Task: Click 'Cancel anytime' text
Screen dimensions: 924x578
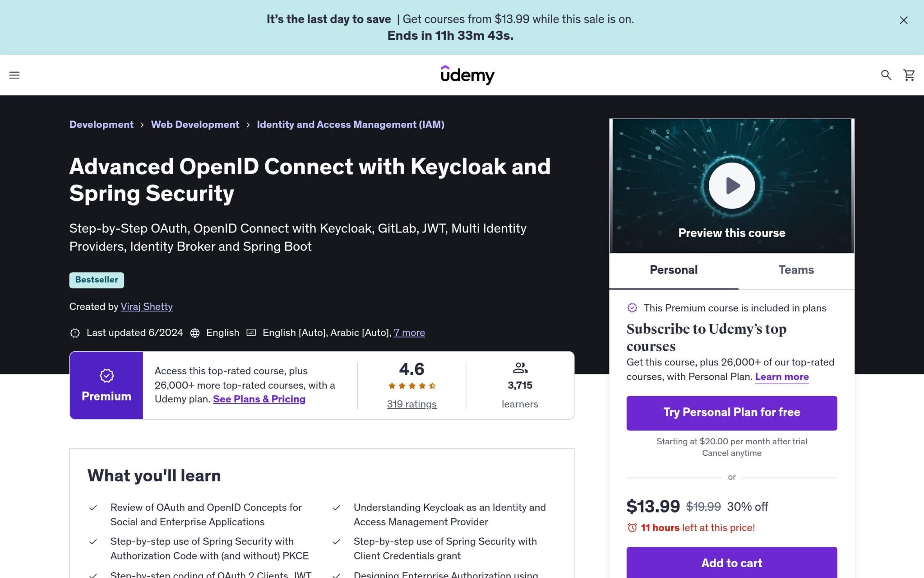Action: point(732,453)
